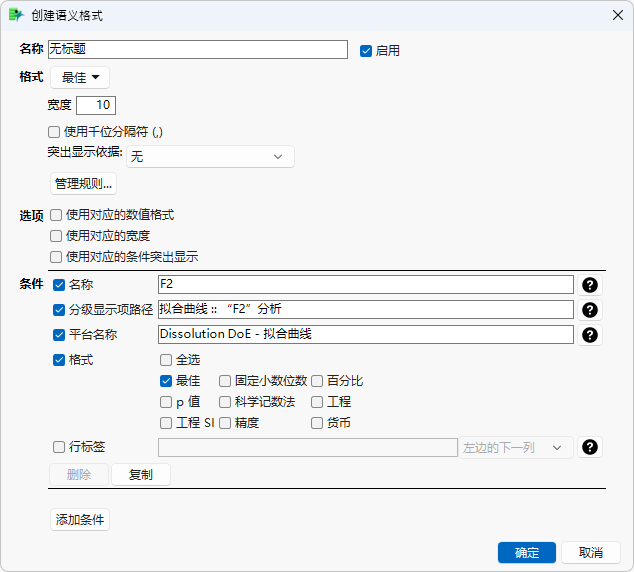Uncheck the 名称 condition checkbox
The height and width of the screenshot is (572, 634).
click(59, 285)
